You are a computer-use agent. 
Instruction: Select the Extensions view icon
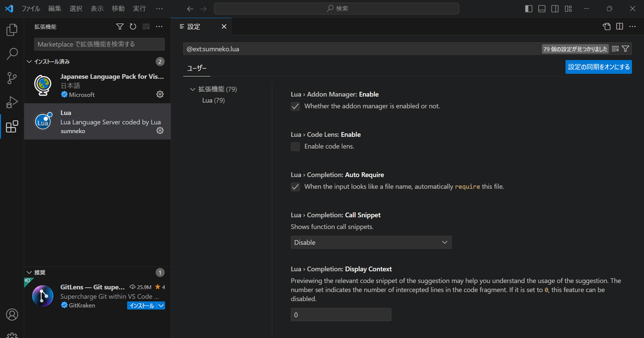point(12,127)
